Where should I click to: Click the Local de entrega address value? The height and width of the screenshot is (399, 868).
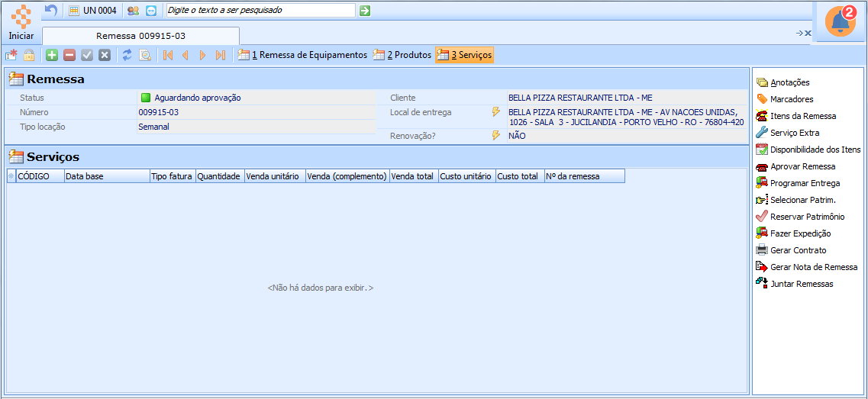click(626, 117)
